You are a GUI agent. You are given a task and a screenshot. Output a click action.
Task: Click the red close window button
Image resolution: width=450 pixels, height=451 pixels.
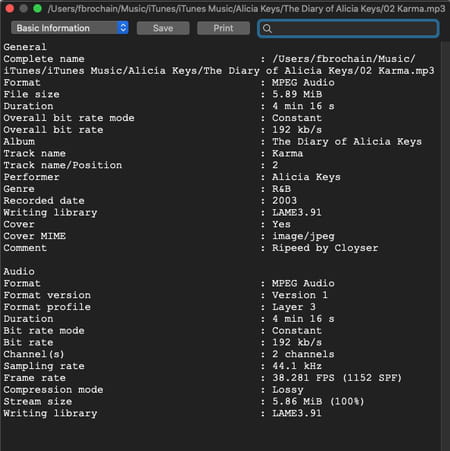[x=10, y=8]
